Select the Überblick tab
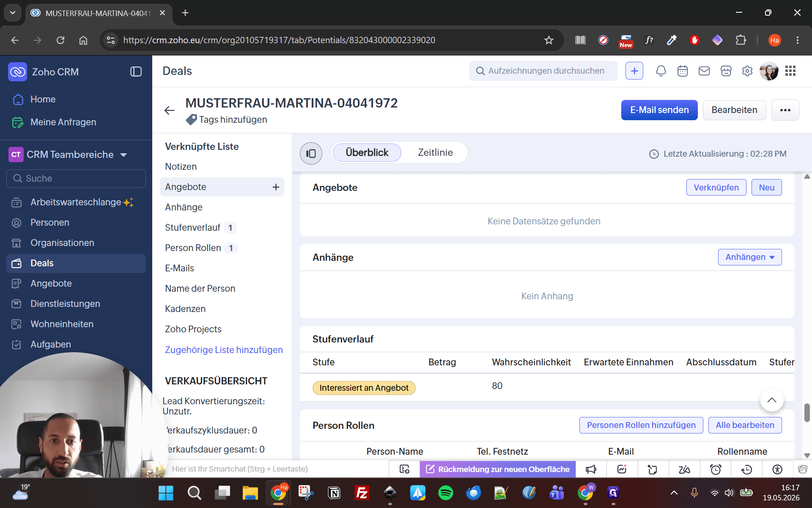The image size is (812, 508). pyautogui.click(x=367, y=152)
